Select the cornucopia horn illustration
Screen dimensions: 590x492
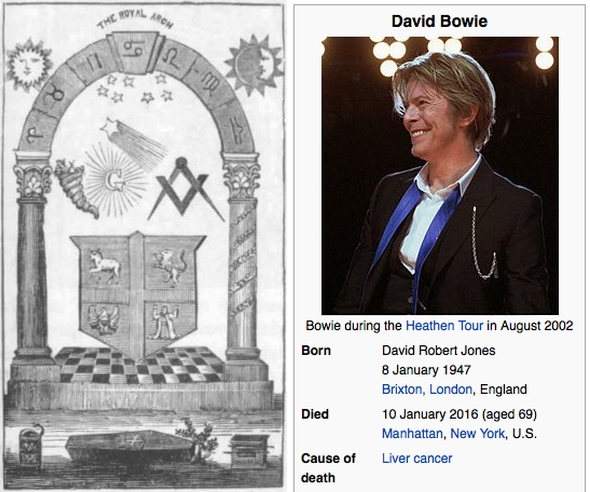(x=75, y=188)
